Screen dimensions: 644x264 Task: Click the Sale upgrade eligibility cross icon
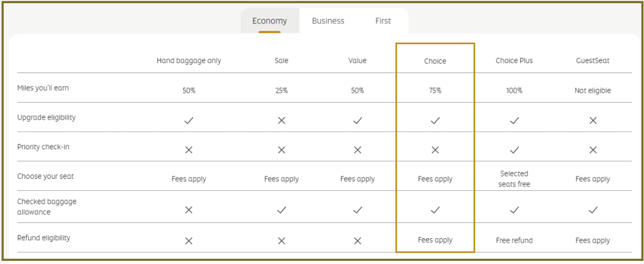coord(281,120)
